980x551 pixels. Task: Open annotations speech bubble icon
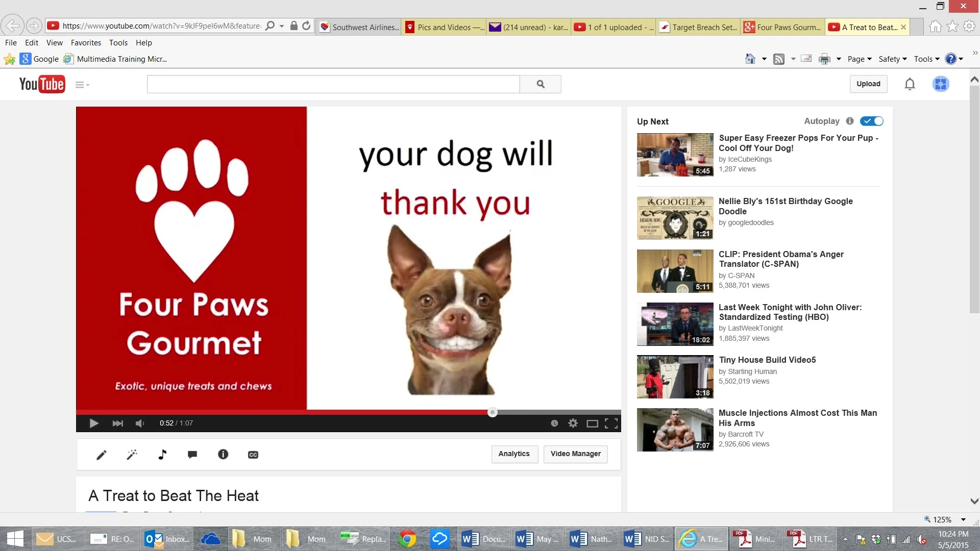click(x=192, y=455)
